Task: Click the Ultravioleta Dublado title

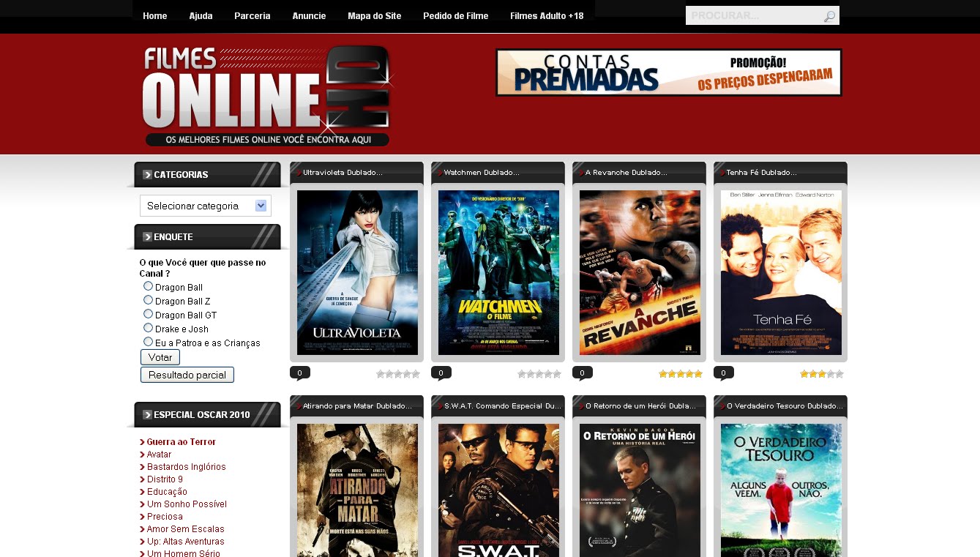Action: [x=343, y=173]
